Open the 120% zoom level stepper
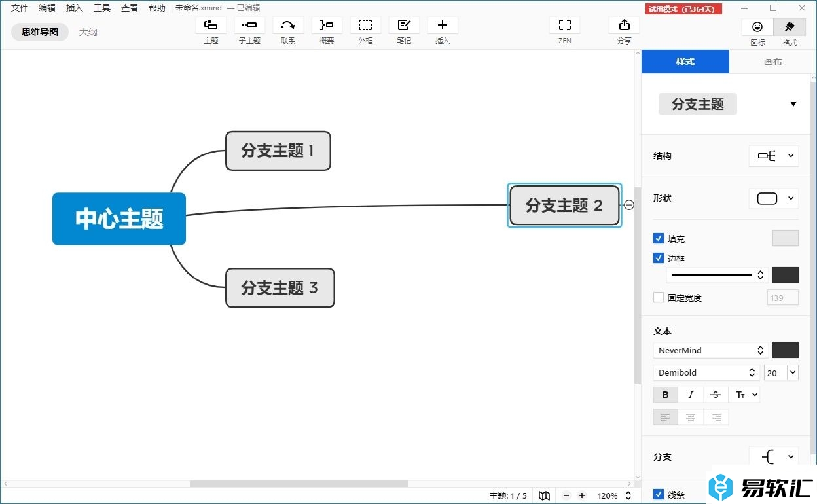 (628, 495)
